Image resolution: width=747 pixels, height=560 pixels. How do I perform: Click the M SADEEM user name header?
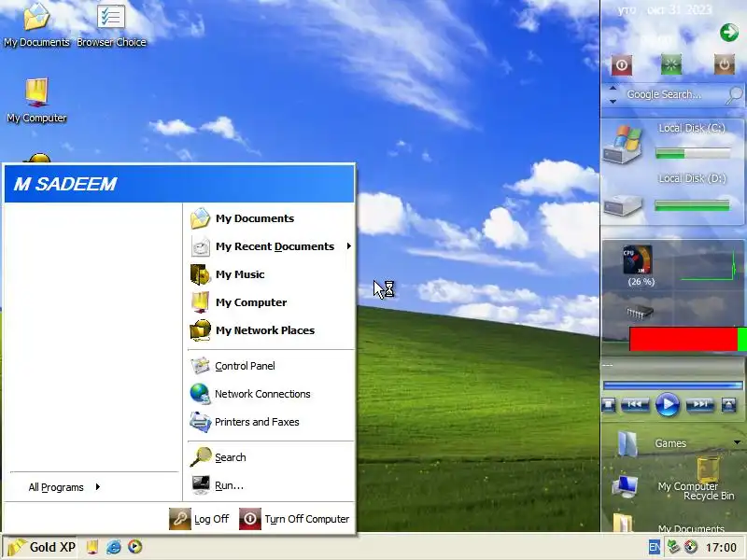click(65, 184)
